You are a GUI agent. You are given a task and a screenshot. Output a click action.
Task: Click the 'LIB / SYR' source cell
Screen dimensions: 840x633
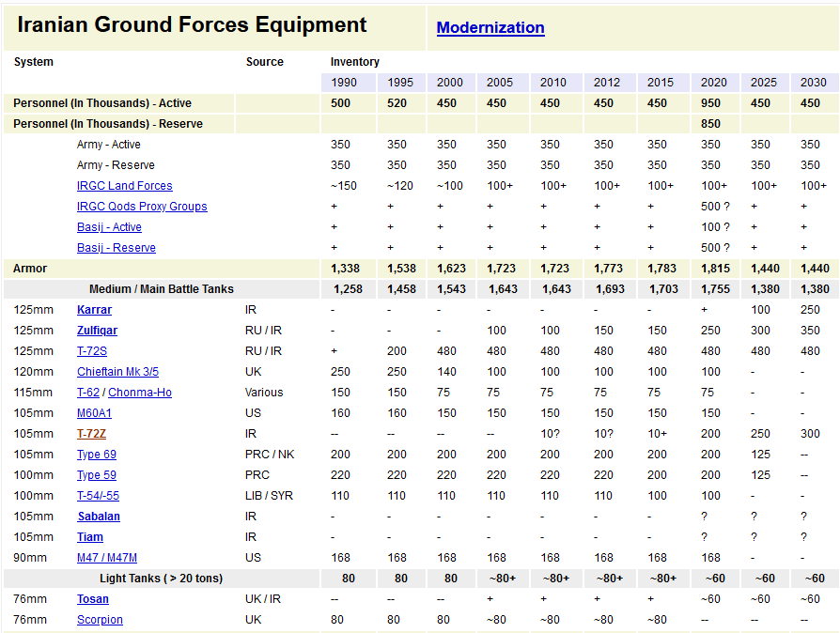click(269, 496)
